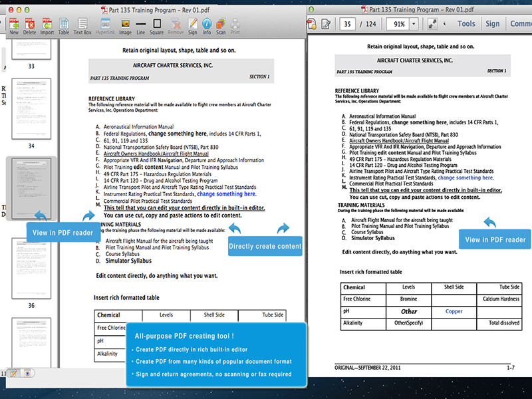Click 'Course Syllabus' line in reader window
This screenshot has width=532, height=399.
tap(367, 232)
